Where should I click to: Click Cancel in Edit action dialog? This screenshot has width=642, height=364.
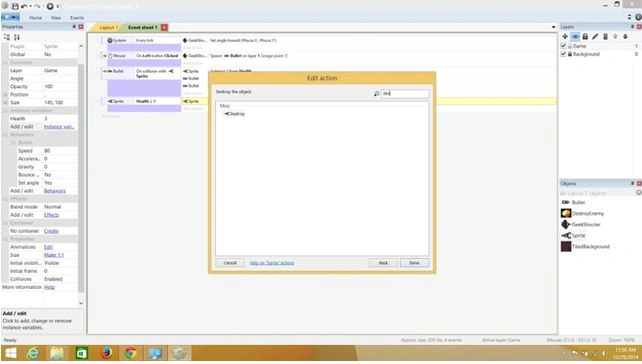230,263
